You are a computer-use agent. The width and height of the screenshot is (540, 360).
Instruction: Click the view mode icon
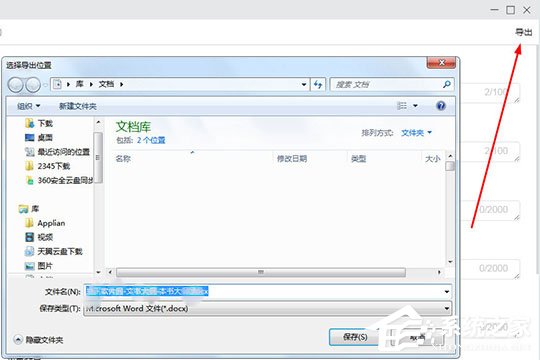tap(402, 106)
